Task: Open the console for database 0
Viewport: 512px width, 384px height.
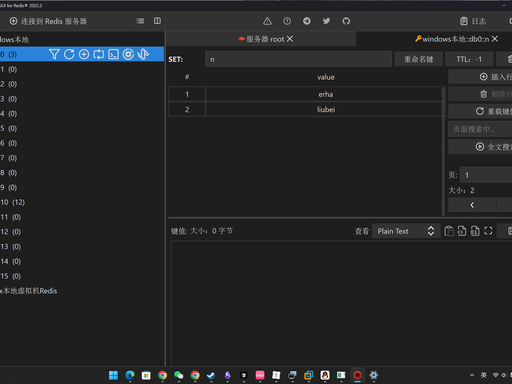Action: (x=113, y=54)
